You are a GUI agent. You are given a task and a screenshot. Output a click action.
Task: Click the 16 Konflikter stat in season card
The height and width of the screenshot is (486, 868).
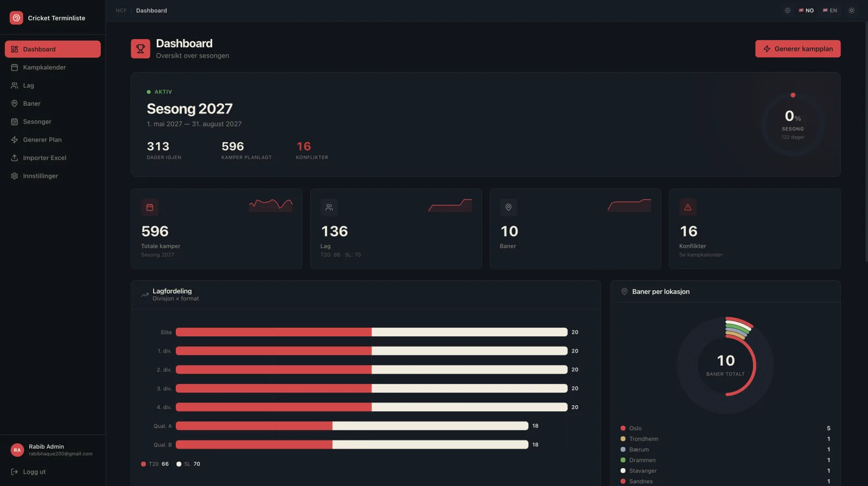312,150
